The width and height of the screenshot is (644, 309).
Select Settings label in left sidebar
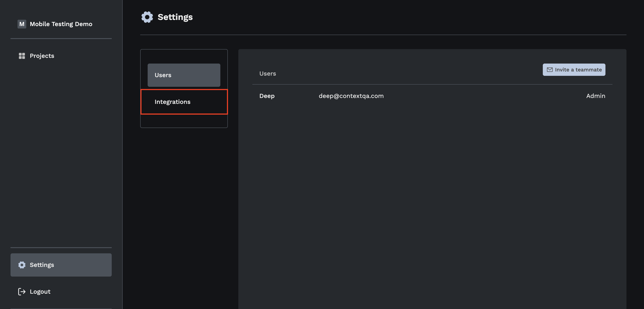[x=42, y=265]
